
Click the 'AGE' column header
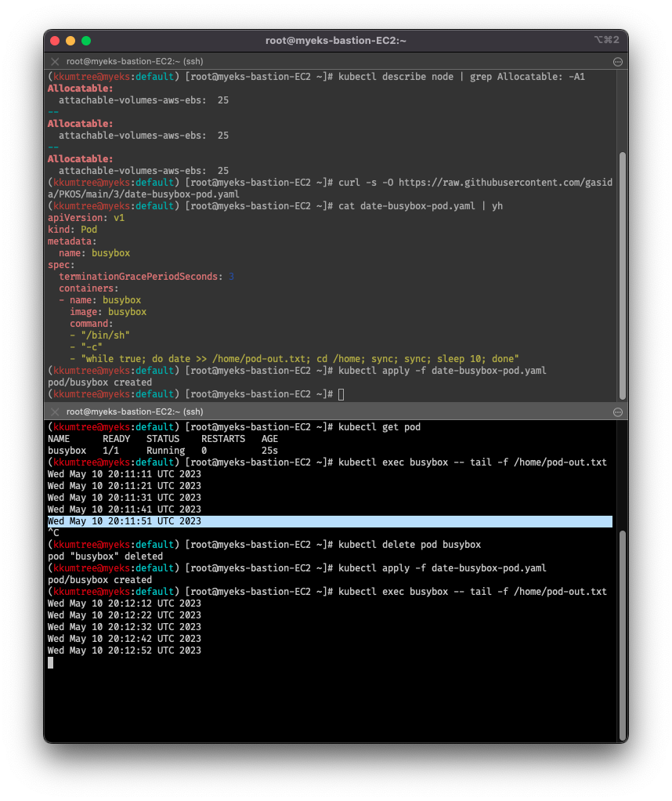[269, 439]
